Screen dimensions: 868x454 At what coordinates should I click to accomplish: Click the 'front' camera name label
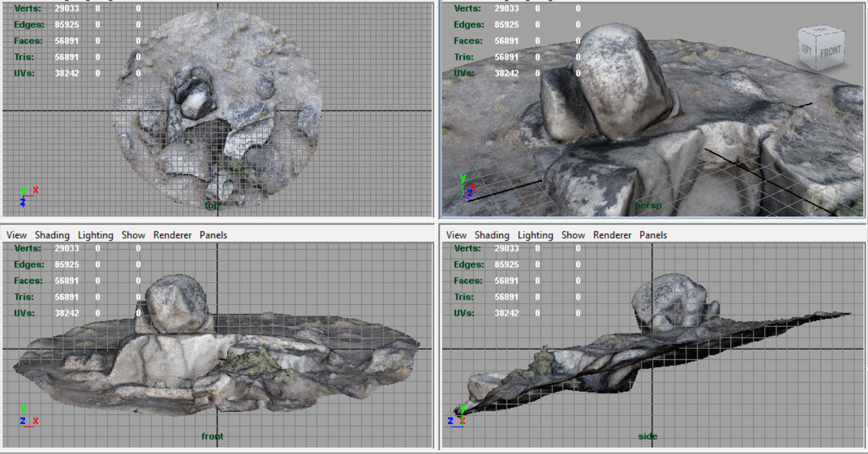pos(212,436)
